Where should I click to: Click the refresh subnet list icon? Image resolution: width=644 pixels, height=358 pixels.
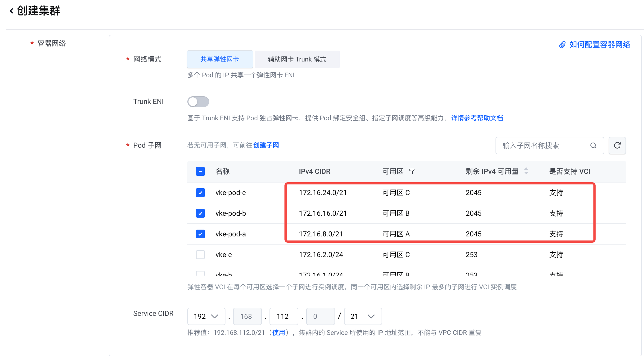pyautogui.click(x=617, y=146)
